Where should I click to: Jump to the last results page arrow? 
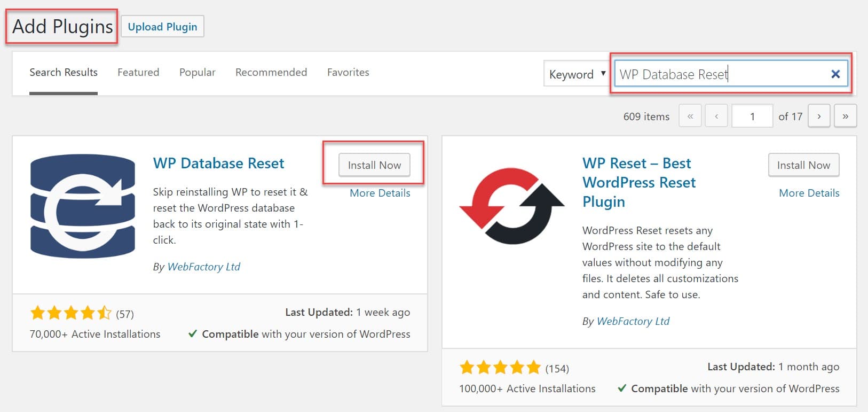(x=846, y=116)
